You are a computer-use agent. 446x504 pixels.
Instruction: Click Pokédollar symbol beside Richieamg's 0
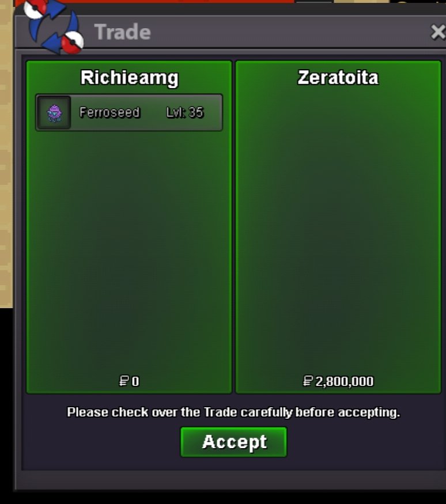point(124,381)
